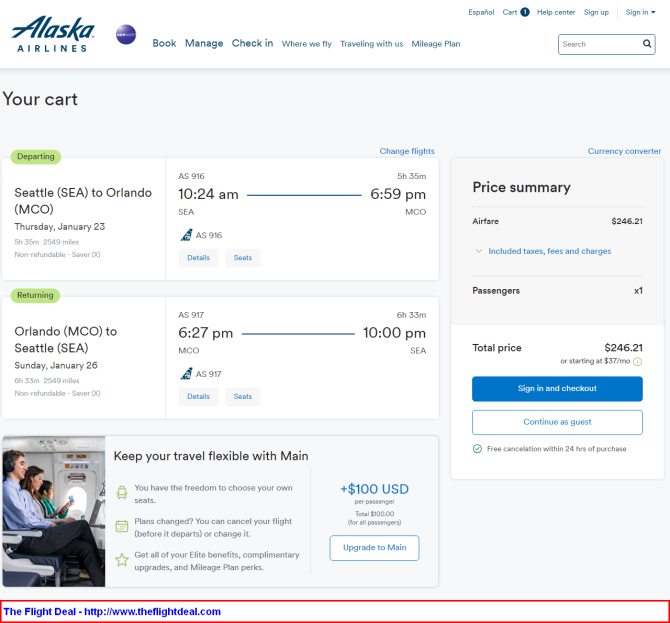Screen dimensions: 670x623
Task: Click Upgrade to Main button
Action: click(374, 548)
